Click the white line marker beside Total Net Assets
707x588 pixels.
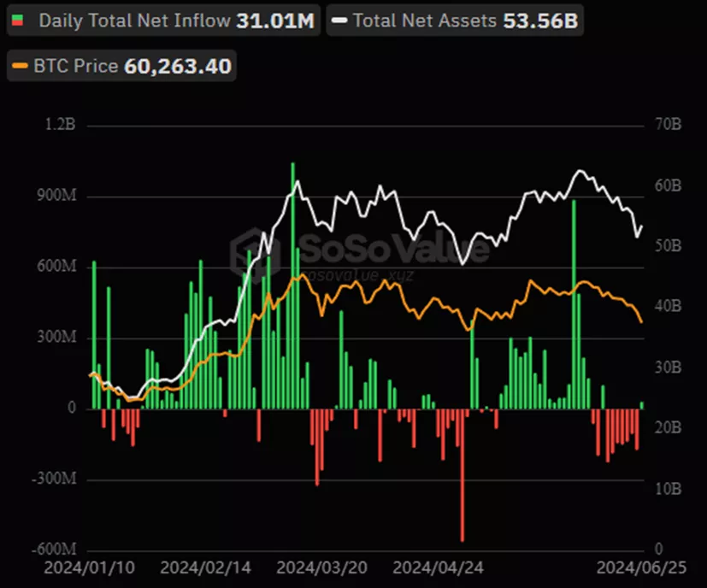[339, 21]
